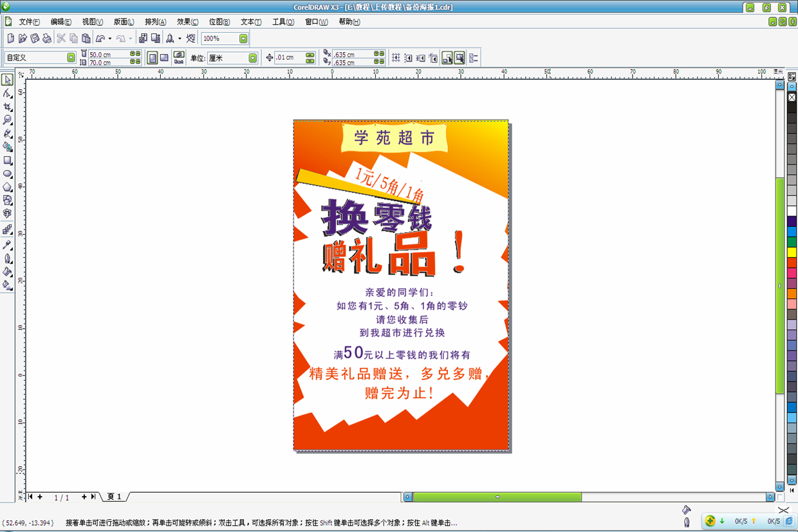
Task: Click the Crop tool icon
Action: (8, 107)
